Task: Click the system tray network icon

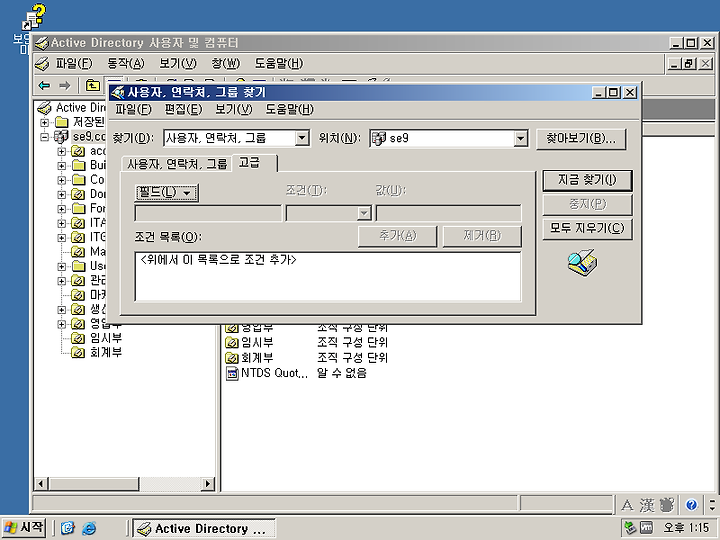Action: 630,528
